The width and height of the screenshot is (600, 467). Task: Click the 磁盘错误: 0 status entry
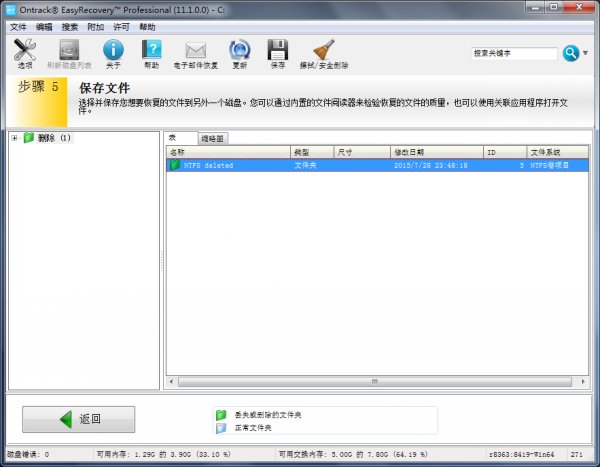pyautogui.click(x=28, y=454)
